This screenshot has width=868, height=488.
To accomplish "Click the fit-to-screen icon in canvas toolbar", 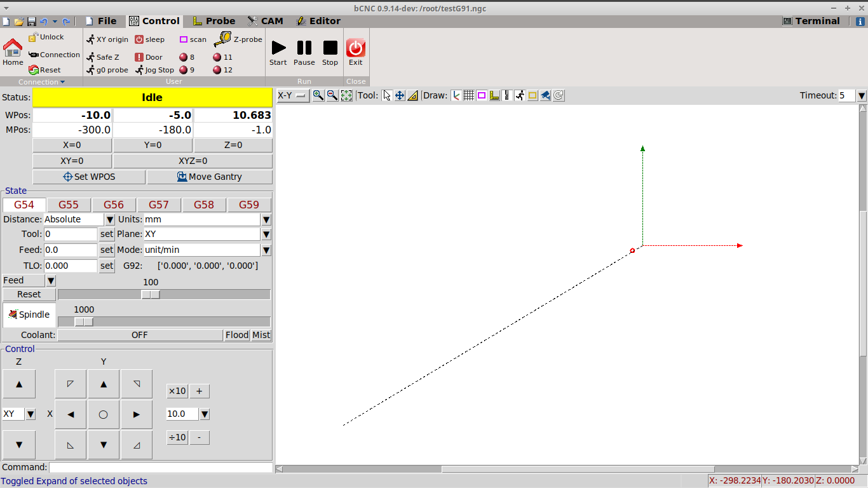I will point(346,95).
